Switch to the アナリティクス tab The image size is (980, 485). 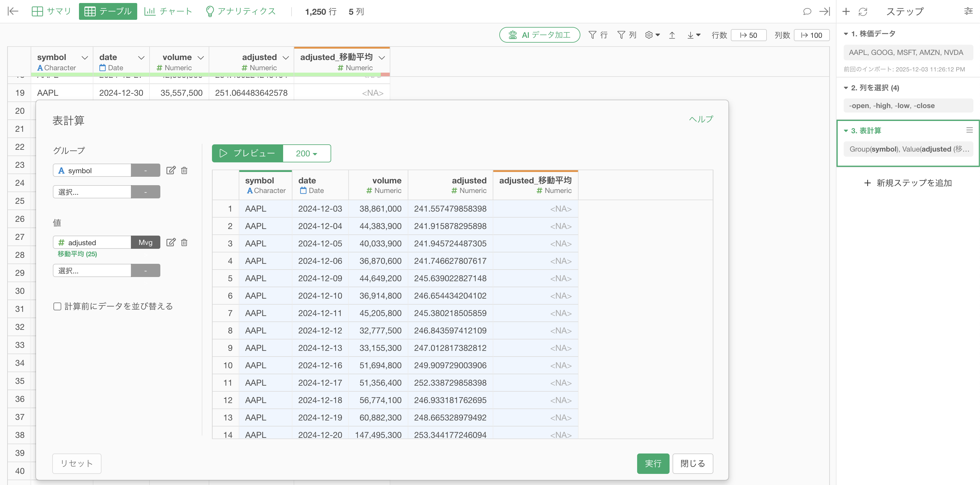pos(240,11)
